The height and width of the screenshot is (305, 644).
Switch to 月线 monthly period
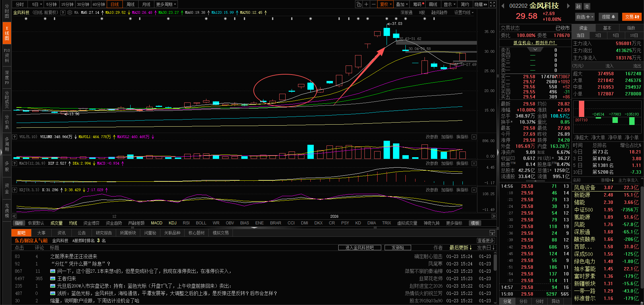click(x=146, y=4)
